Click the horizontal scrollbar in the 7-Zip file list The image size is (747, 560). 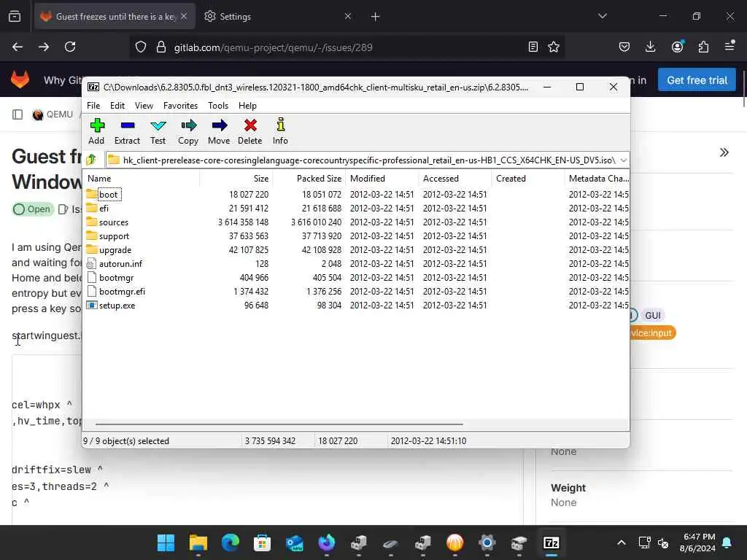point(279,424)
